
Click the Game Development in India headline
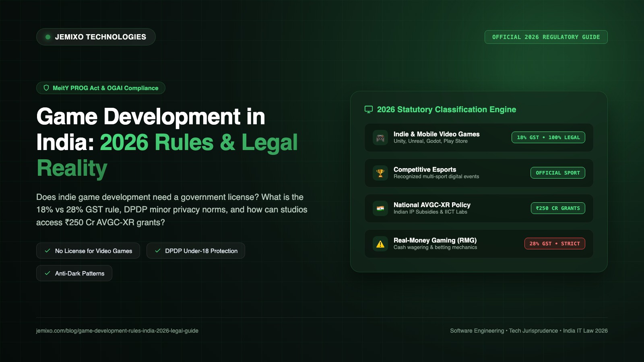(x=167, y=142)
